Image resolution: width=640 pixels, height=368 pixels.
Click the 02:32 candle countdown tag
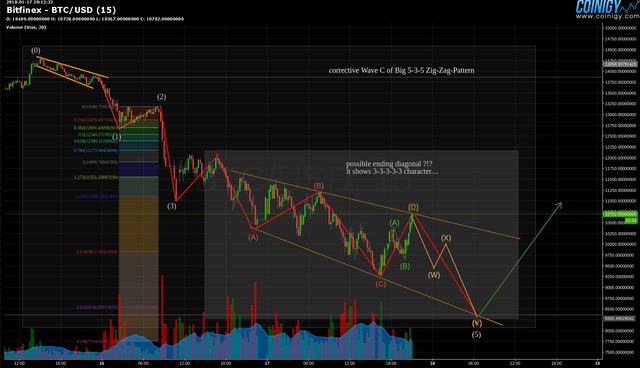631,220
